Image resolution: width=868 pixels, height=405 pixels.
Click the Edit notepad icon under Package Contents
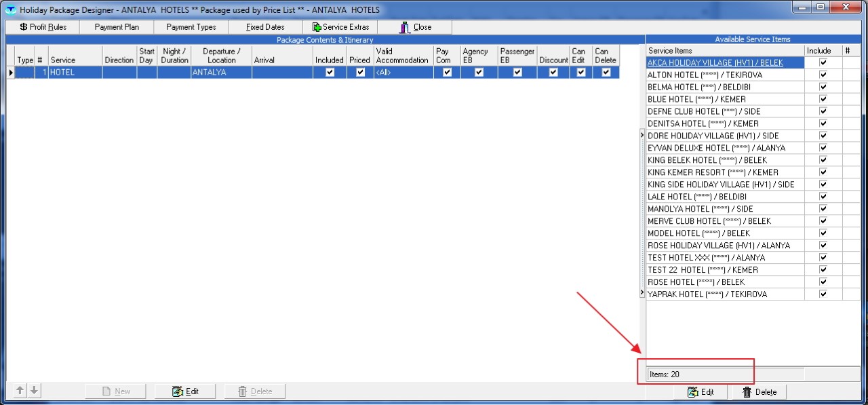pyautogui.click(x=178, y=391)
